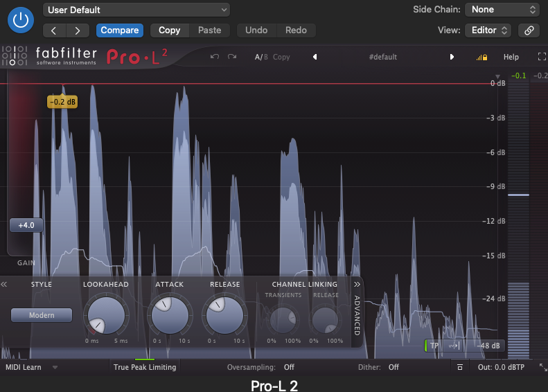548x392 pixels.
Task: Select previous preset with left triangle
Action: tap(315, 57)
